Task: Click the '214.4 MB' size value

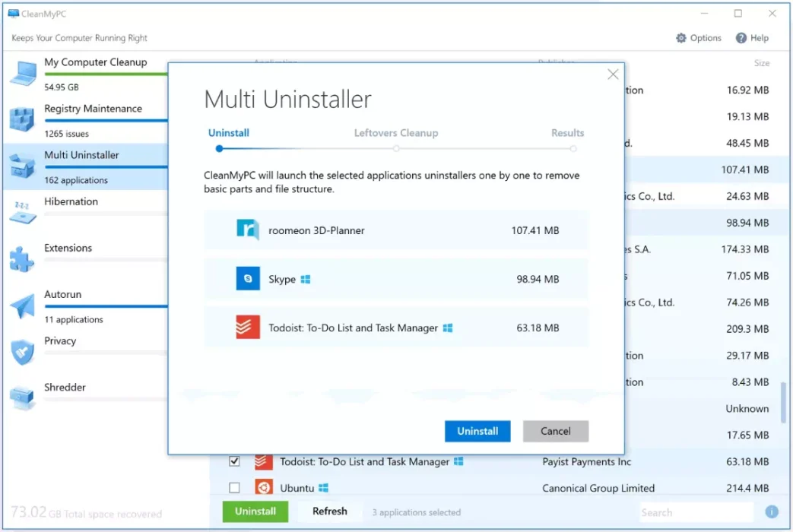Action: coord(747,488)
